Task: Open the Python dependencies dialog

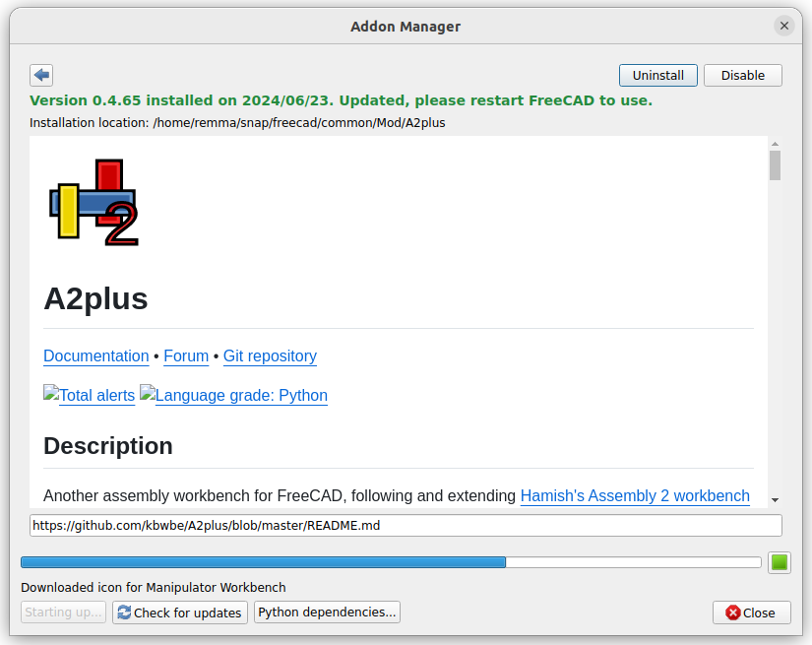Action: coord(327,612)
